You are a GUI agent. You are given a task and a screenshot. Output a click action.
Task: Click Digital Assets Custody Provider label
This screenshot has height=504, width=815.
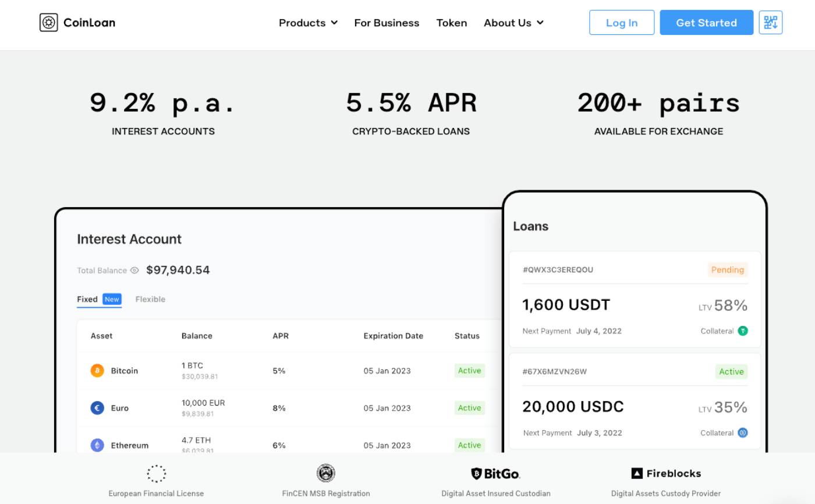(x=666, y=494)
